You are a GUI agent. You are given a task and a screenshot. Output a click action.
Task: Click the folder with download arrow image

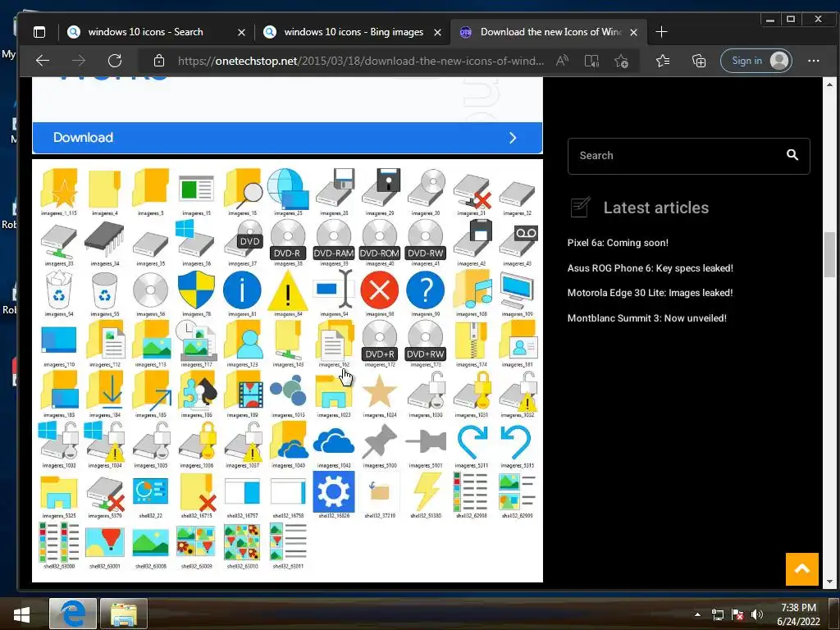click(105, 390)
